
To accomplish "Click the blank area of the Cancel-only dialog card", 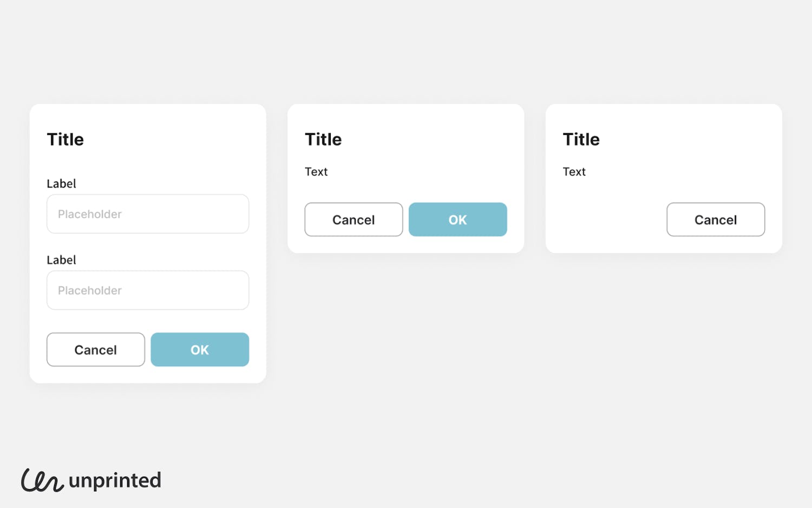I will [606, 219].
